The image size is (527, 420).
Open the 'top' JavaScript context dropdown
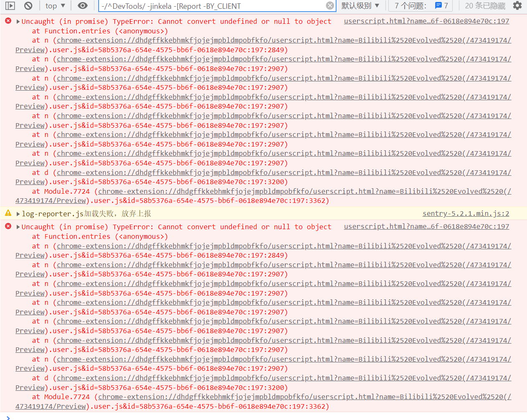pyautogui.click(x=56, y=6)
